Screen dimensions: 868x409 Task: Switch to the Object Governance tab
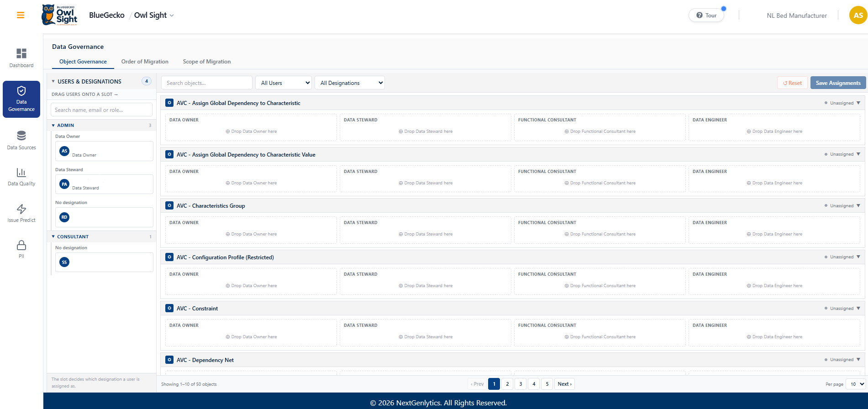point(83,62)
